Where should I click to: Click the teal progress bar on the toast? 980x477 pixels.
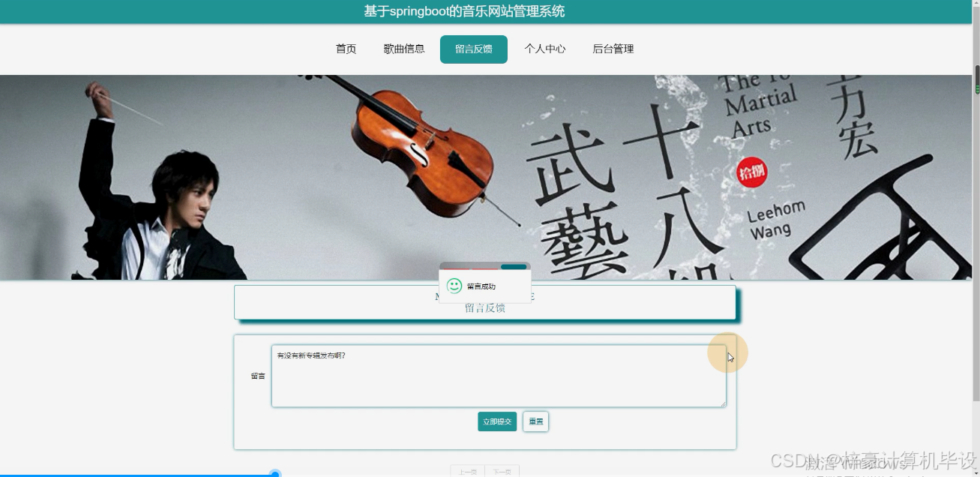(514, 266)
